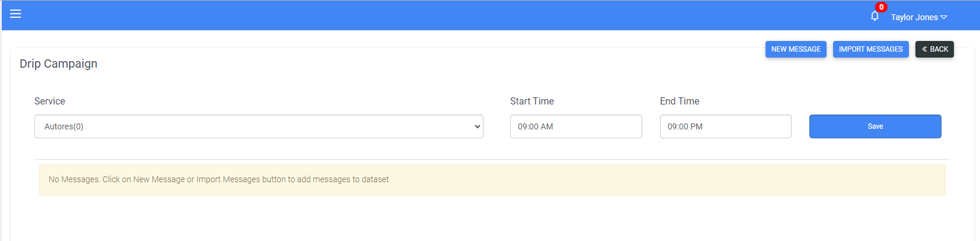The width and height of the screenshot is (980, 241).
Task: Click the double-chevron icon on BACK
Action: (924, 49)
